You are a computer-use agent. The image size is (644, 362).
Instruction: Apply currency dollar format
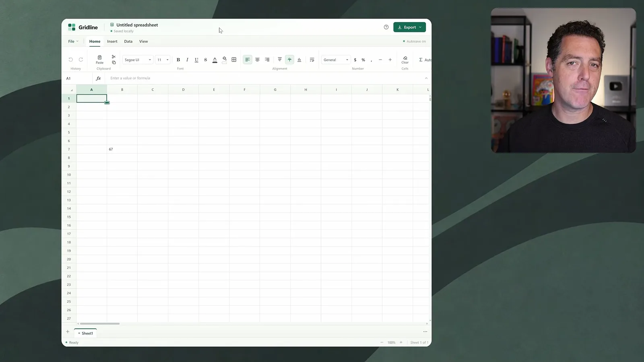pos(355,60)
